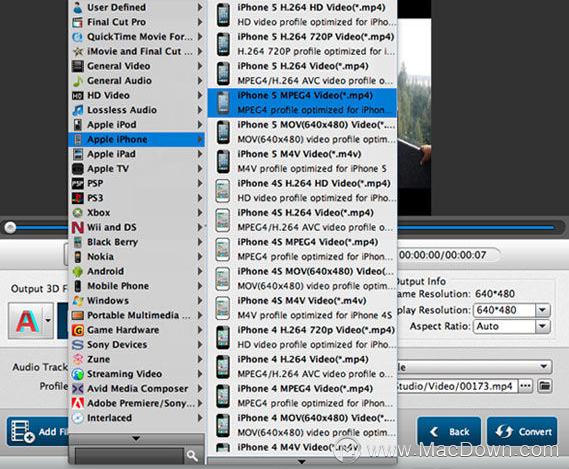Choose iPhone 4 H.264 720p Video profile
Screen dimensions: 569x469
302,337
